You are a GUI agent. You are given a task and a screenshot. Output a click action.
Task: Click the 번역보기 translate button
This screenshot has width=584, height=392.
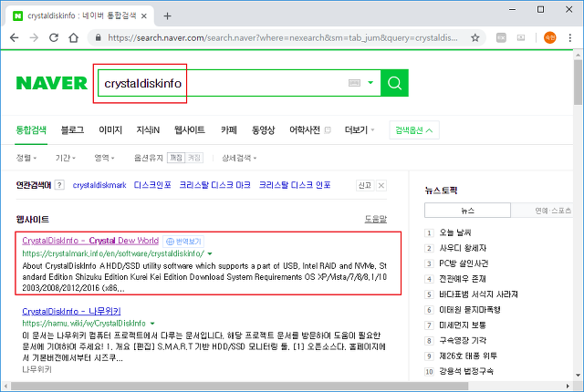(x=183, y=242)
